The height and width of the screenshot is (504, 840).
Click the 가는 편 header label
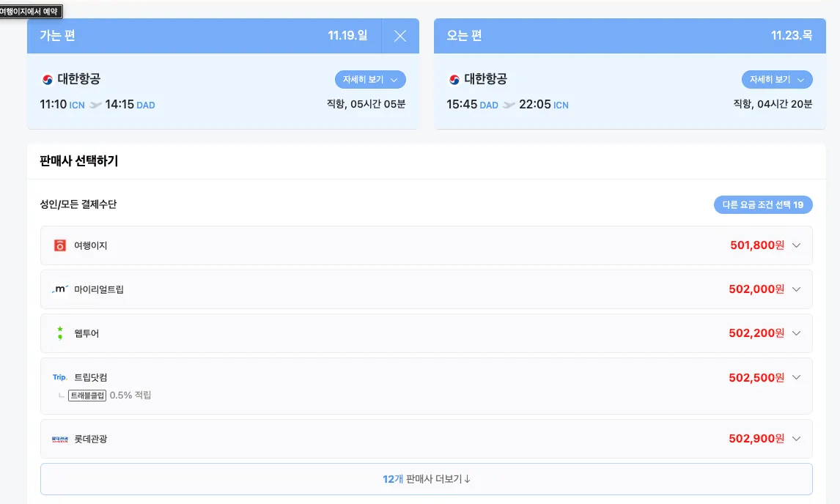click(x=57, y=36)
